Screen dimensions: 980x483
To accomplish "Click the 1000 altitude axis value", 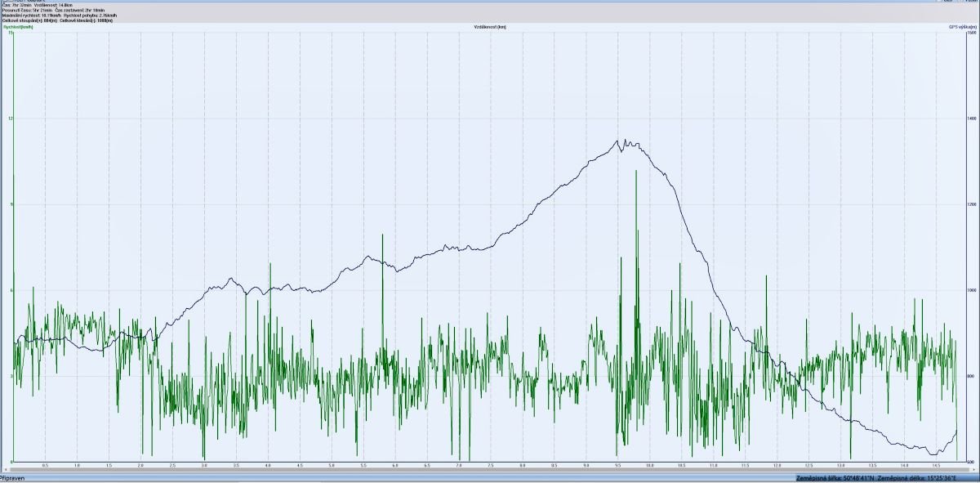I will pyautogui.click(x=971, y=290).
